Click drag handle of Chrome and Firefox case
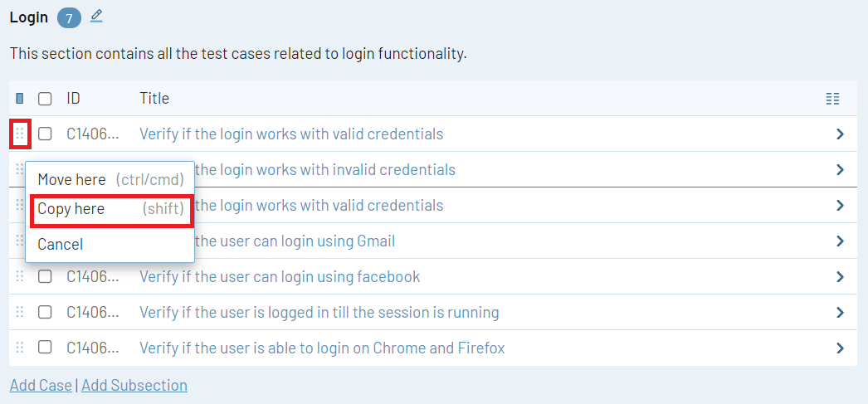This screenshot has height=404, width=868. (x=20, y=348)
